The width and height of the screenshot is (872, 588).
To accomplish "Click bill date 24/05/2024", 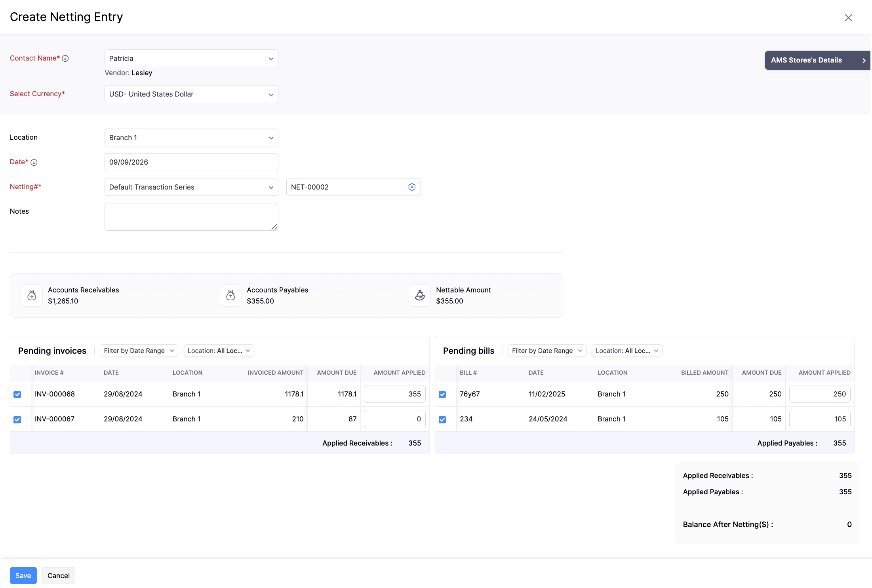I will coord(548,419).
